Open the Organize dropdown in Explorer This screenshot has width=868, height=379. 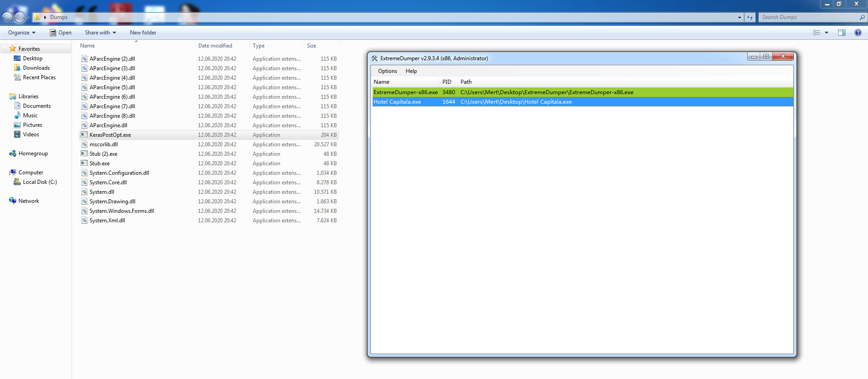(x=21, y=33)
